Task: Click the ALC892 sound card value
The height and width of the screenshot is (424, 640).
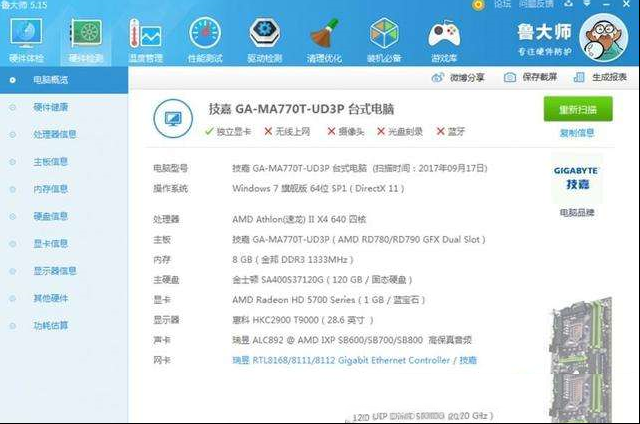Action: click(352, 340)
